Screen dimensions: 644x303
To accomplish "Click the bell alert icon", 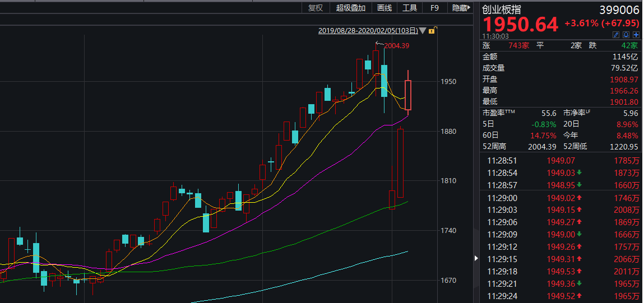I will (626, 35).
